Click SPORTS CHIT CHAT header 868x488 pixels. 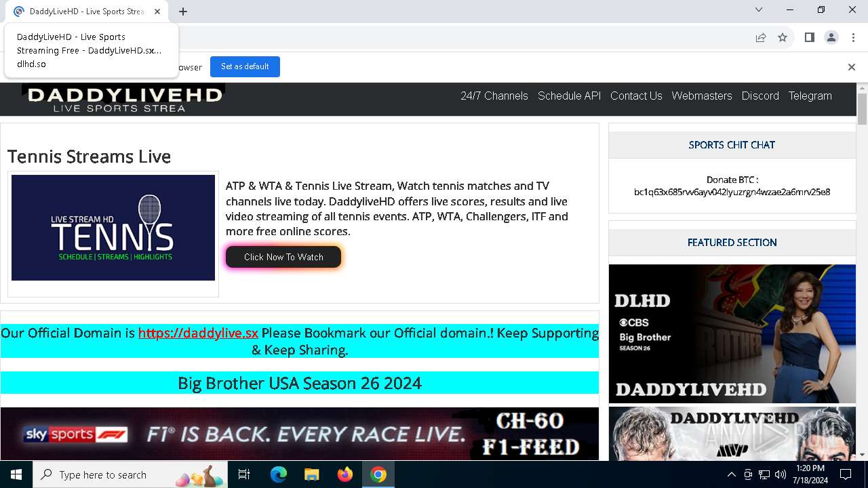point(732,144)
